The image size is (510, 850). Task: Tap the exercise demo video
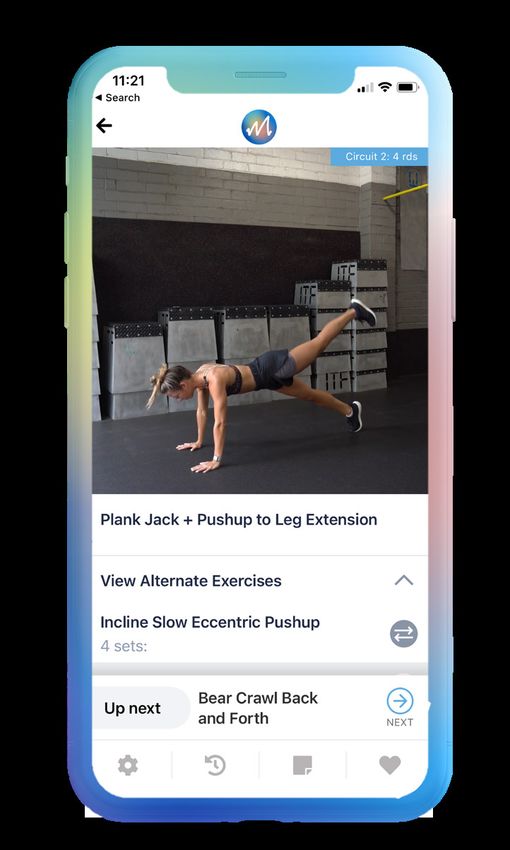(x=260, y=320)
